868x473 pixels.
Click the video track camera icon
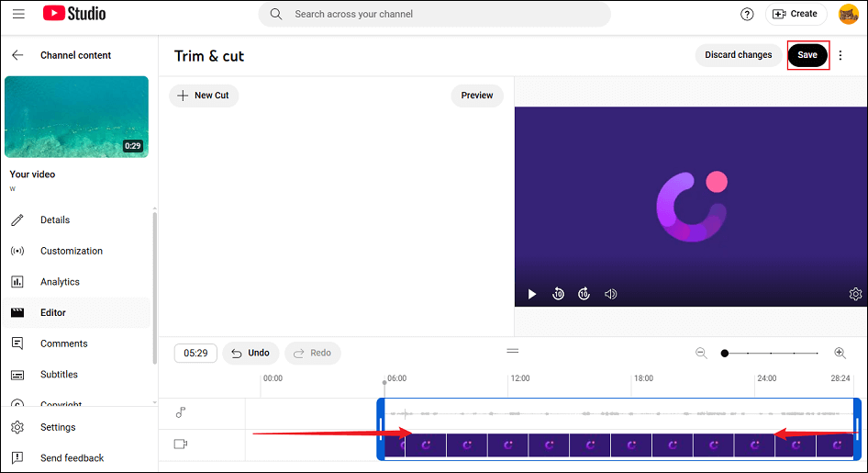[x=181, y=444]
